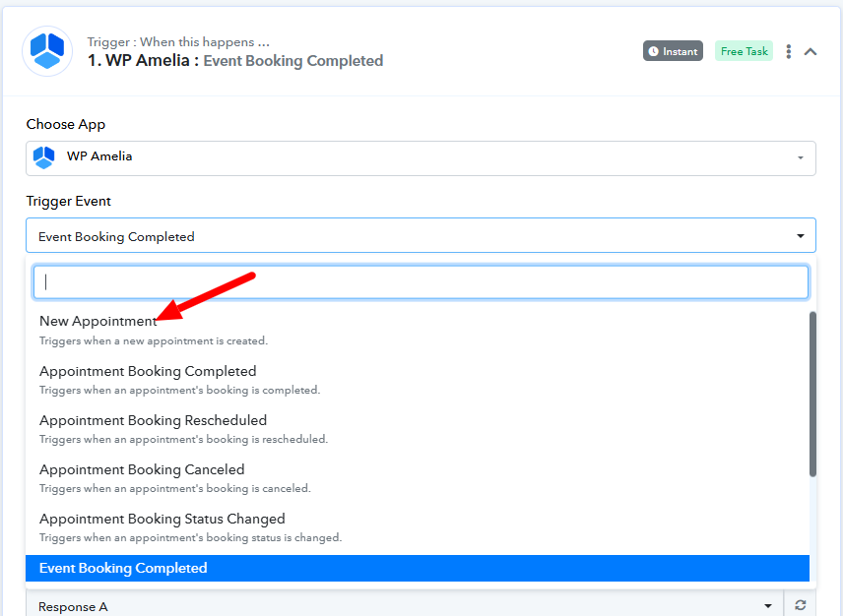Viewport: 843px width, 616px height.
Task: Click the 'Trigger : When this happens ...' text
Action: (178, 42)
